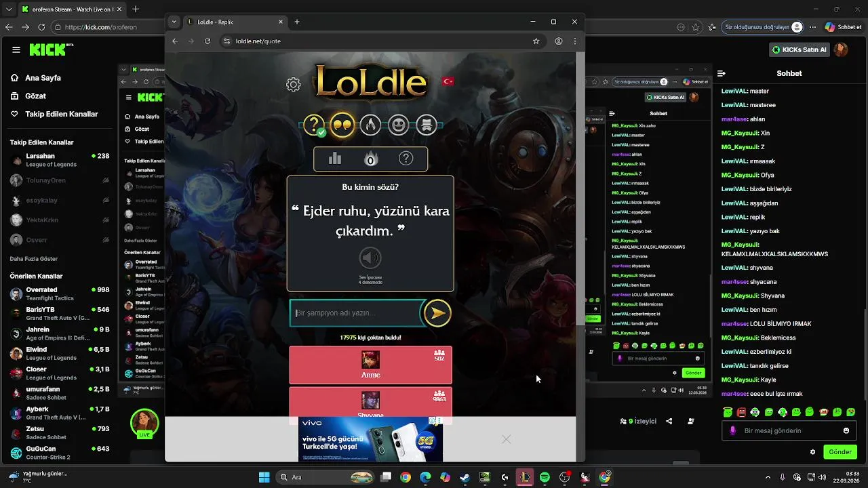Open the Windows Start menu

[x=264, y=477]
